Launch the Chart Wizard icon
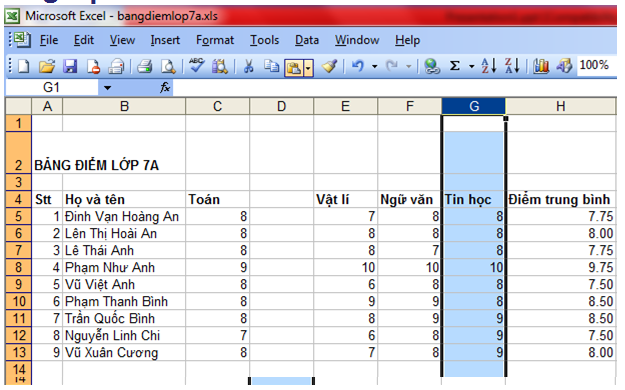 coord(541,66)
